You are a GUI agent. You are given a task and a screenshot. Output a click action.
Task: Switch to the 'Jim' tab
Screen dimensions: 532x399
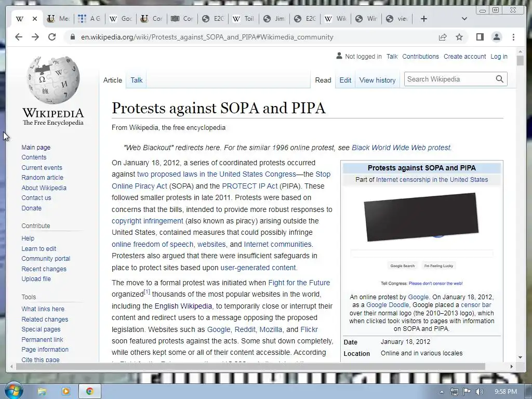(x=274, y=19)
